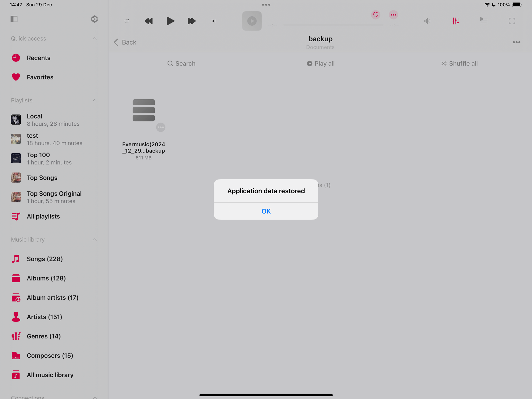Toggle repeat mode
This screenshot has width=532, height=399.
(127, 21)
